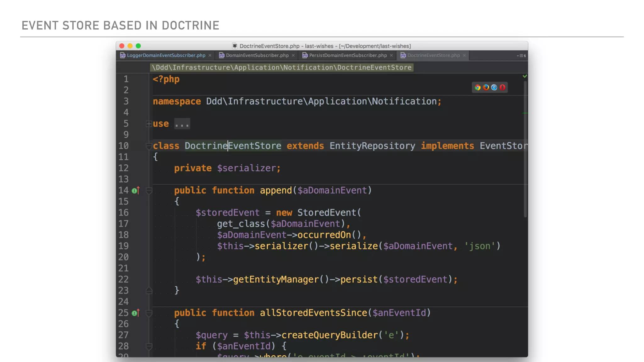Screen dimensions: 644x362
Task: Click the '<?php' opening tag
Action: (x=166, y=79)
